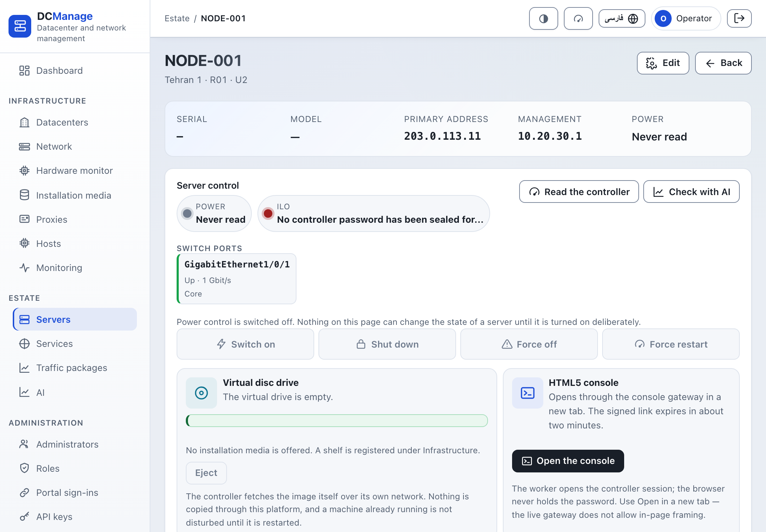The width and height of the screenshot is (766, 532).
Task: Run Check with AI
Action: pyautogui.click(x=691, y=192)
